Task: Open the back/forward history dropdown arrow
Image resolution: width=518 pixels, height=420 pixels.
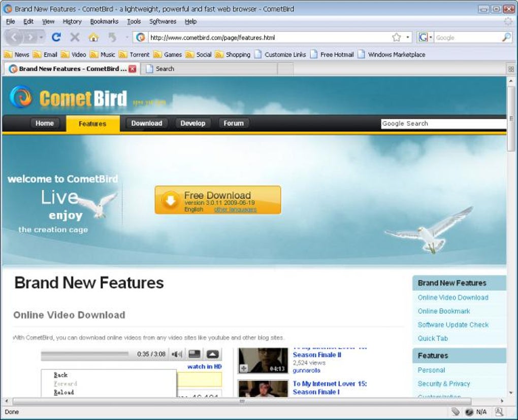Action: coord(41,37)
